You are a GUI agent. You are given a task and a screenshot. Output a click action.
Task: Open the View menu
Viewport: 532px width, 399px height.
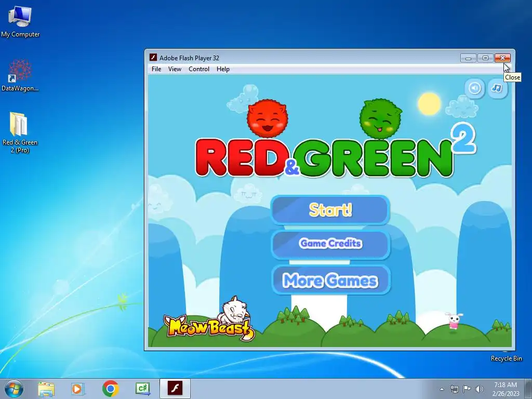coord(175,69)
